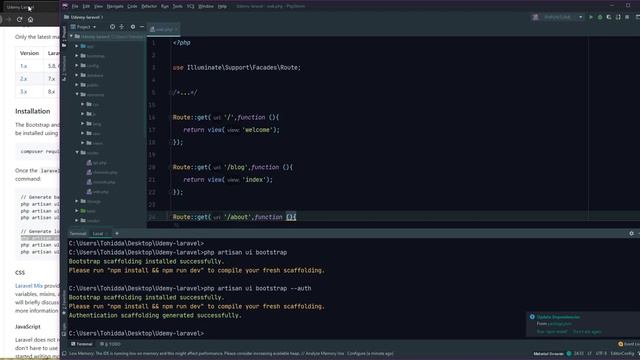
Task: Open the File menu
Action: point(75,7)
